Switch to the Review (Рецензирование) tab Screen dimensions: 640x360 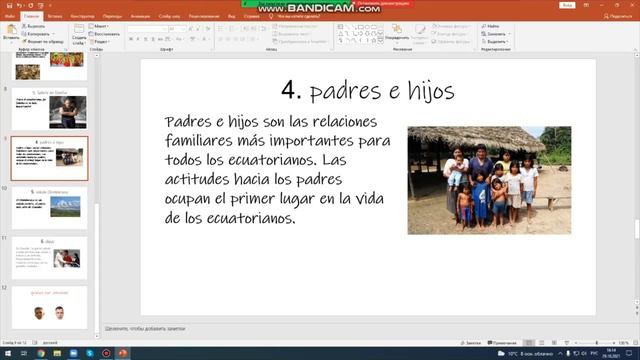(x=204, y=16)
